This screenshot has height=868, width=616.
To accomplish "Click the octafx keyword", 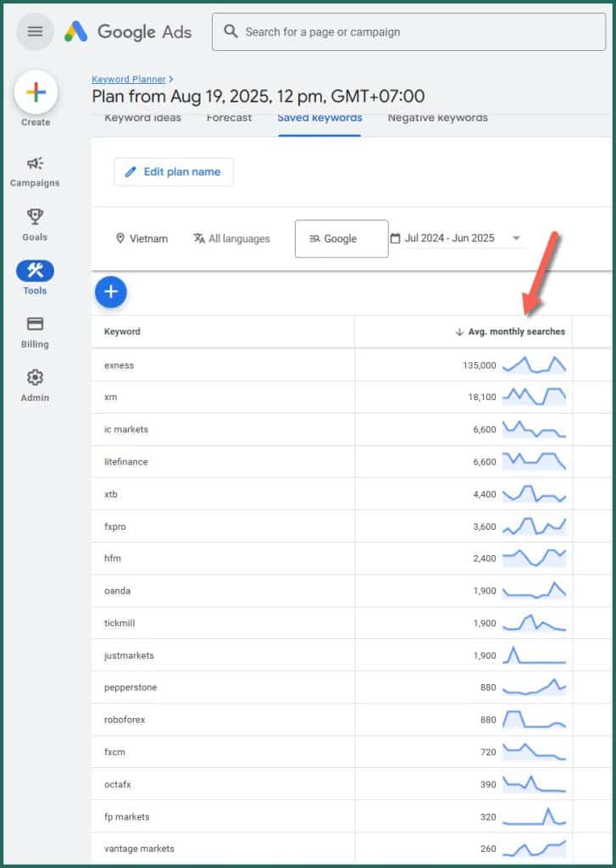I will click(x=117, y=784).
